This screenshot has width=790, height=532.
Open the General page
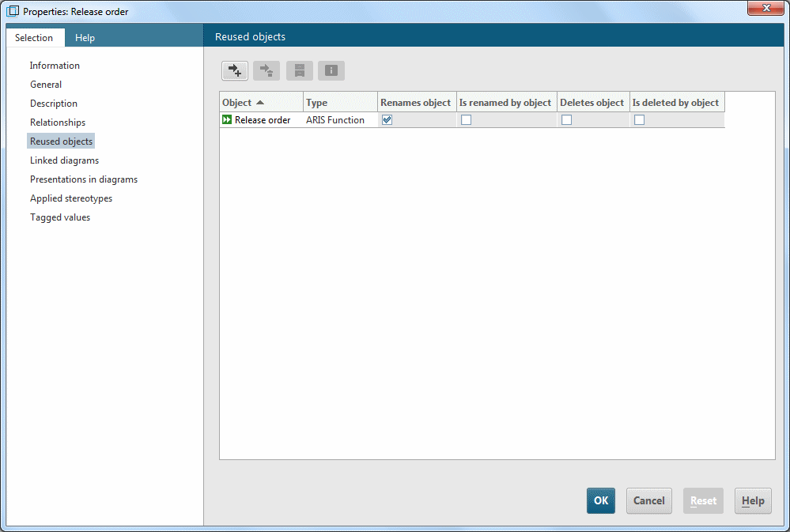(46, 85)
